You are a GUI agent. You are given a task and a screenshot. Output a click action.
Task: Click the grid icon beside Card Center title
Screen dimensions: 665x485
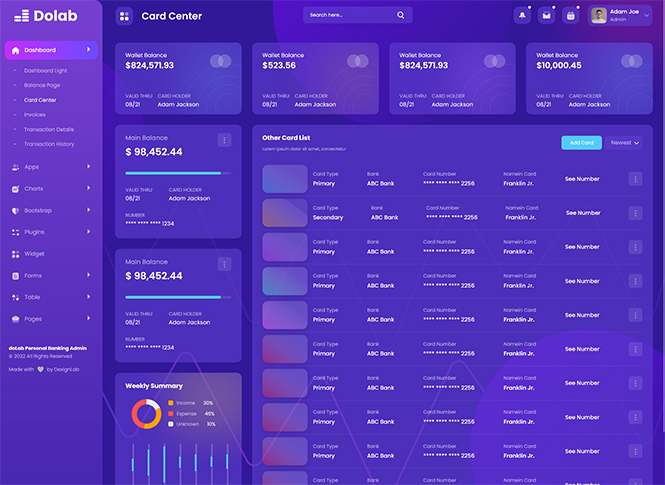pos(124,15)
